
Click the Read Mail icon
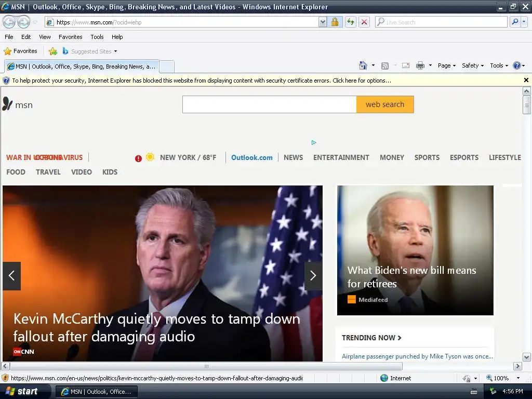point(406,65)
